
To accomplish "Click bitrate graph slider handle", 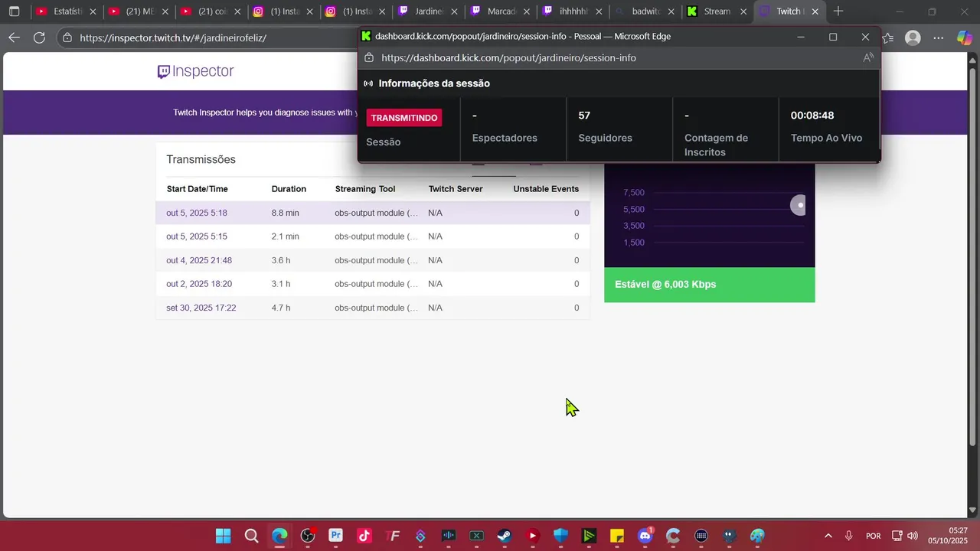I will point(799,205).
